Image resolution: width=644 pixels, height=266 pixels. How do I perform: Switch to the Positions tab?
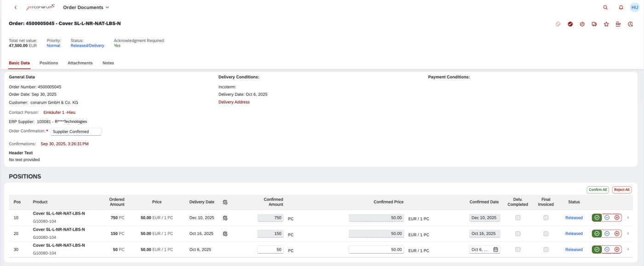pos(49,63)
